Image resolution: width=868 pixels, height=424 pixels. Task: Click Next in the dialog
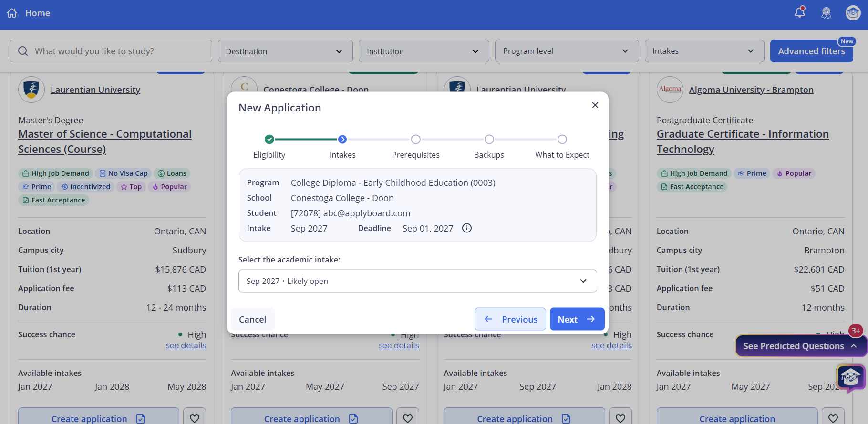tap(577, 319)
